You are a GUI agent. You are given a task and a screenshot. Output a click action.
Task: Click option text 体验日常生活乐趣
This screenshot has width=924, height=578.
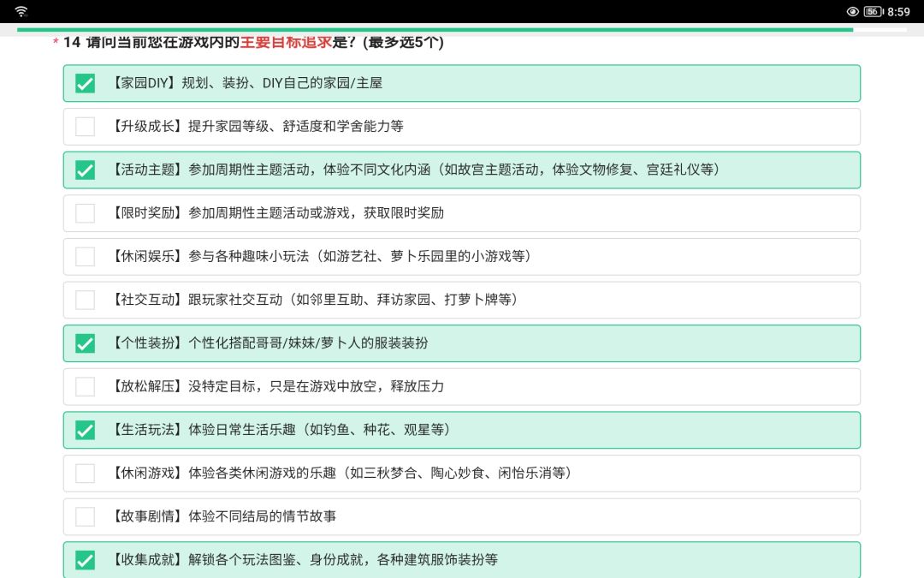(241, 430)
